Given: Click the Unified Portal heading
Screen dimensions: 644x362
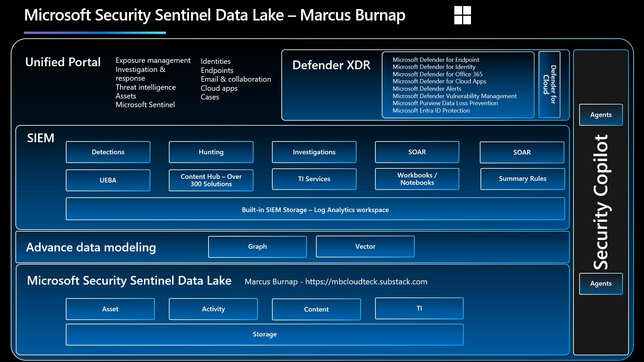Looking at the screenshot, I should point(63,62).
